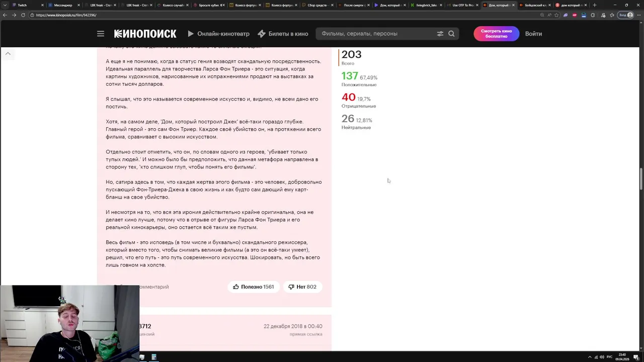Open the read aloud icon
This screenshot has height=362, width=644.
(549, 15)
